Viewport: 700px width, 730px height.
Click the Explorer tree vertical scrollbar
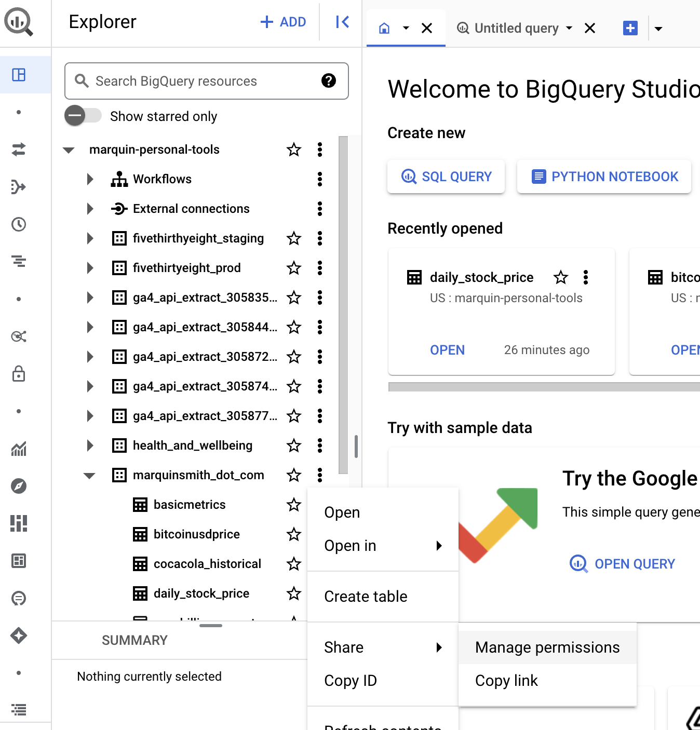(x=343, y=305)
